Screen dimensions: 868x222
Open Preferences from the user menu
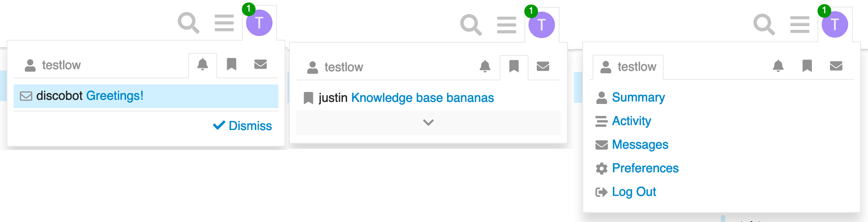click(x=645, y=168)
